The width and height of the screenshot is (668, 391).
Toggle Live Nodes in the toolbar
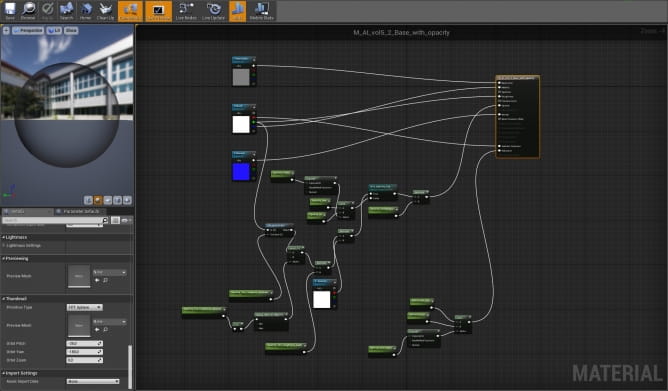click(x=186, y=11)
